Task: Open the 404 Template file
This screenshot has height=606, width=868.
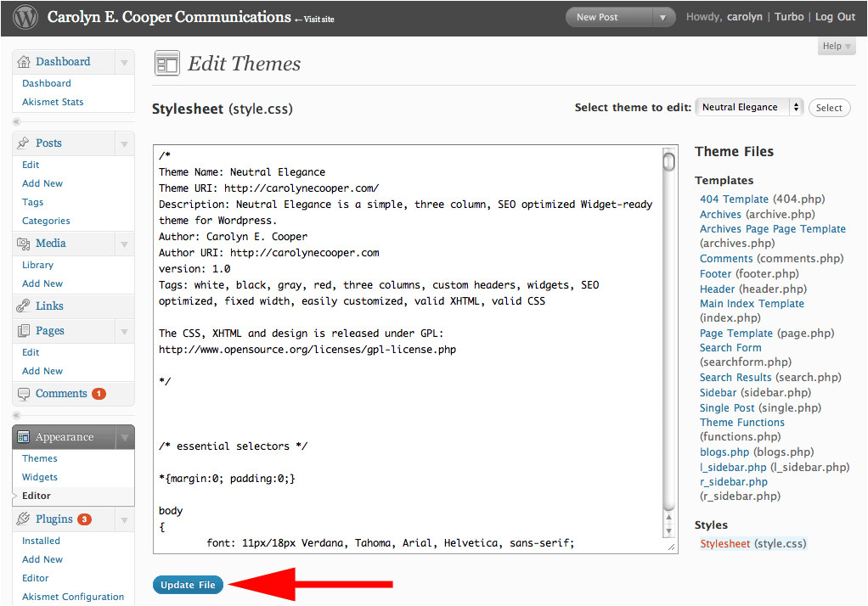Action: tap(734, 199)
